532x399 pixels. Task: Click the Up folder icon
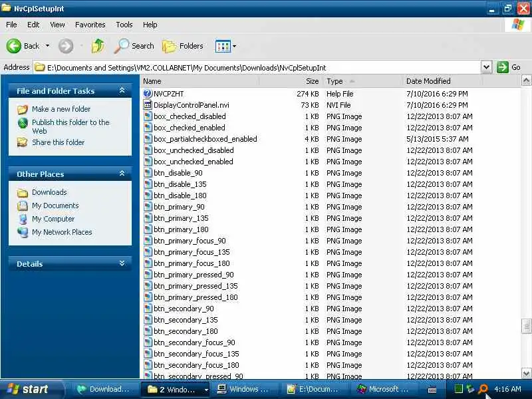click(98, 46)
